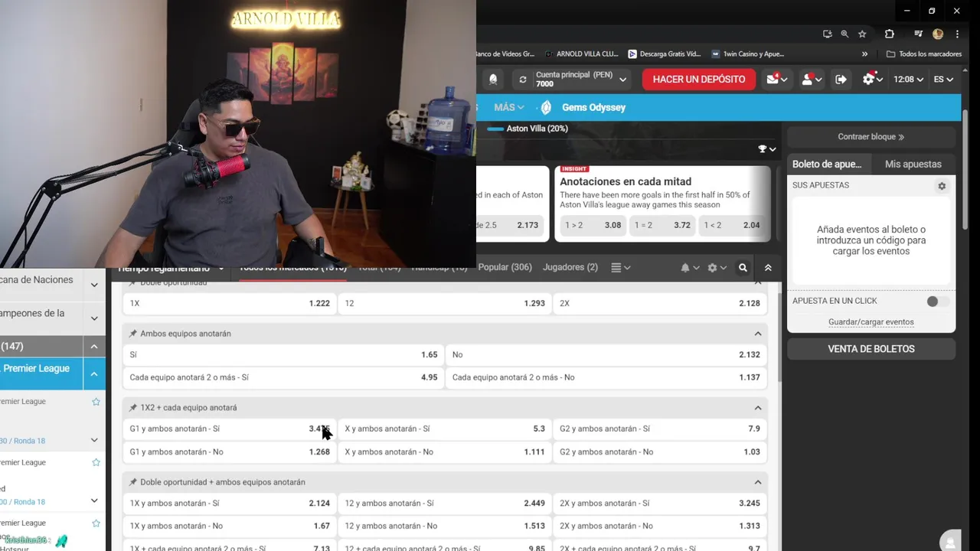The image size is (980, 551).
Task: Open the ES language dropdown
Action: click(943, 80)
